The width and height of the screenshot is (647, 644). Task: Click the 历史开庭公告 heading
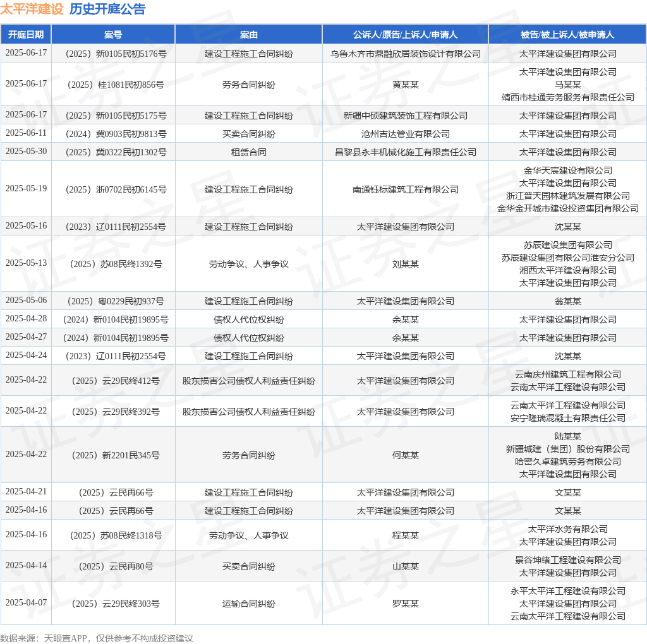[107, 9]
